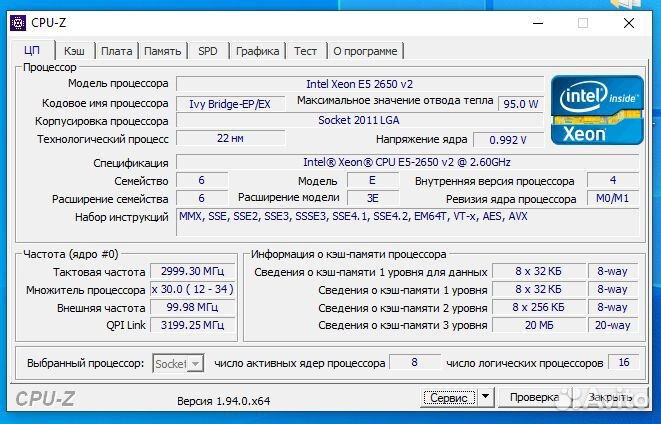Click the multiplier value x 30.0 (12 - 34)
Viewport: 661px width, 424px height.
[x=192, y=289]
